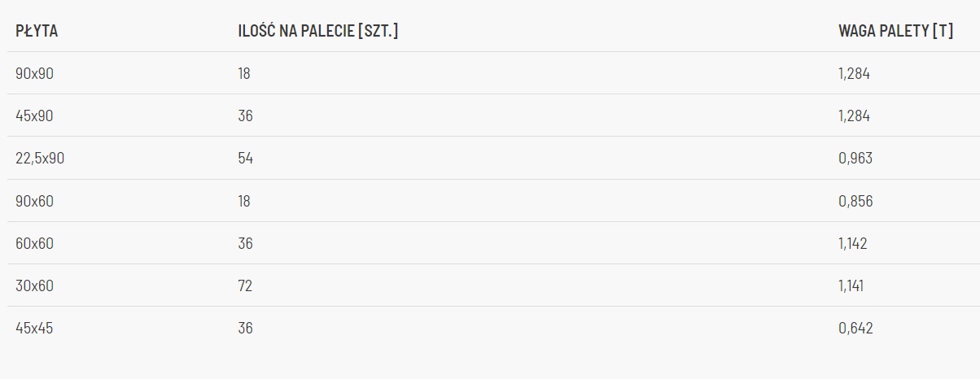Viewport: 980px width, 379px height.
Task: Select the 22,5x90 slab cell
Action: tap(40, 159)
